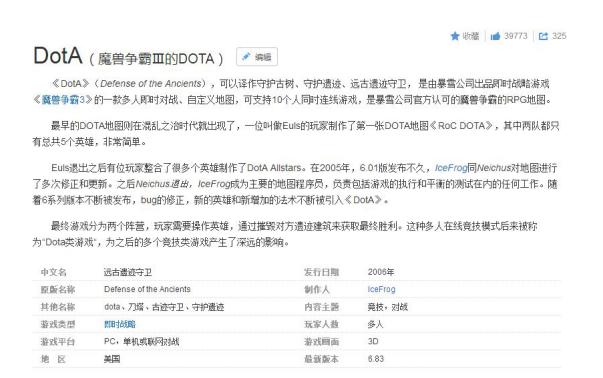Click the 制作人 field label

tap(317, 290)
